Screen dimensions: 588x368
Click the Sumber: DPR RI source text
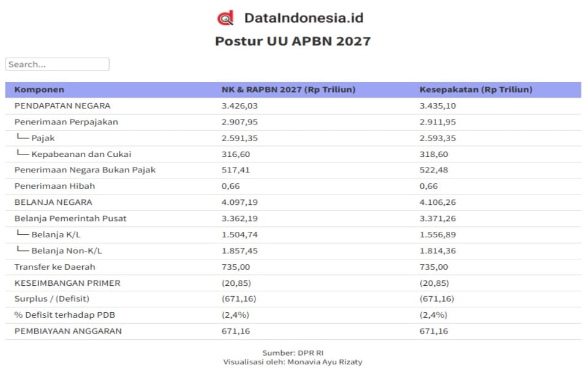[293, 353]
